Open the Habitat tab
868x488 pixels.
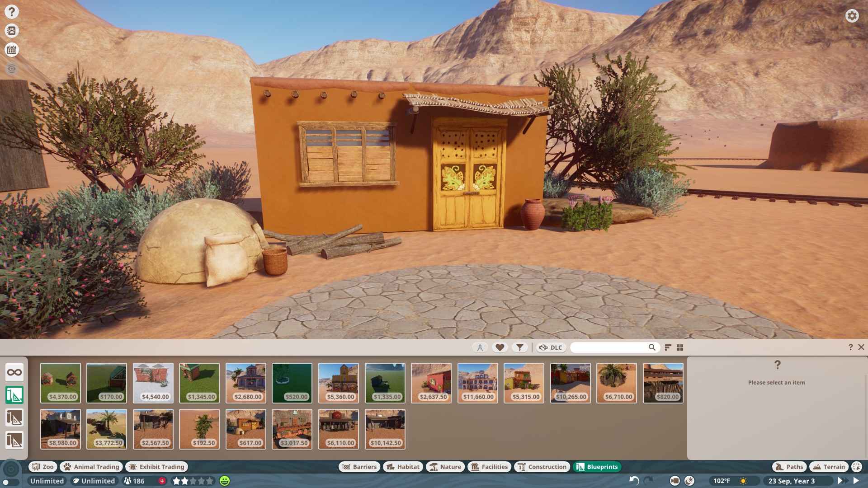tap(403, 467)
